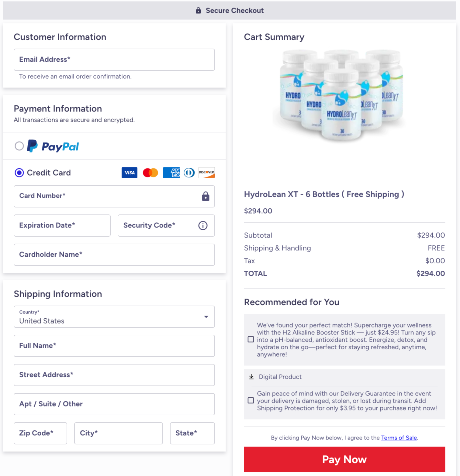The height and width of the screenshot is (476, 460).
Task: Click the Discover card icon
Action: tap(206, 173)
